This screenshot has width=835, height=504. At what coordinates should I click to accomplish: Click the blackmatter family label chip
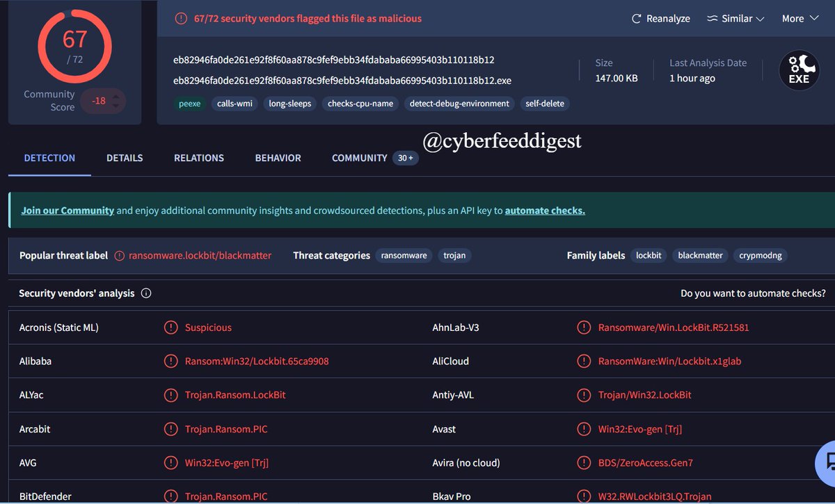tap(700, 255)
